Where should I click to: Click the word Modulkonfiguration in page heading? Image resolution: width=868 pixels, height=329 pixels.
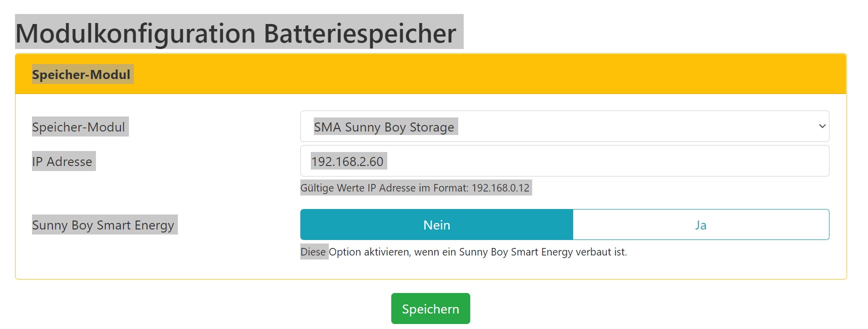[136, 33]
